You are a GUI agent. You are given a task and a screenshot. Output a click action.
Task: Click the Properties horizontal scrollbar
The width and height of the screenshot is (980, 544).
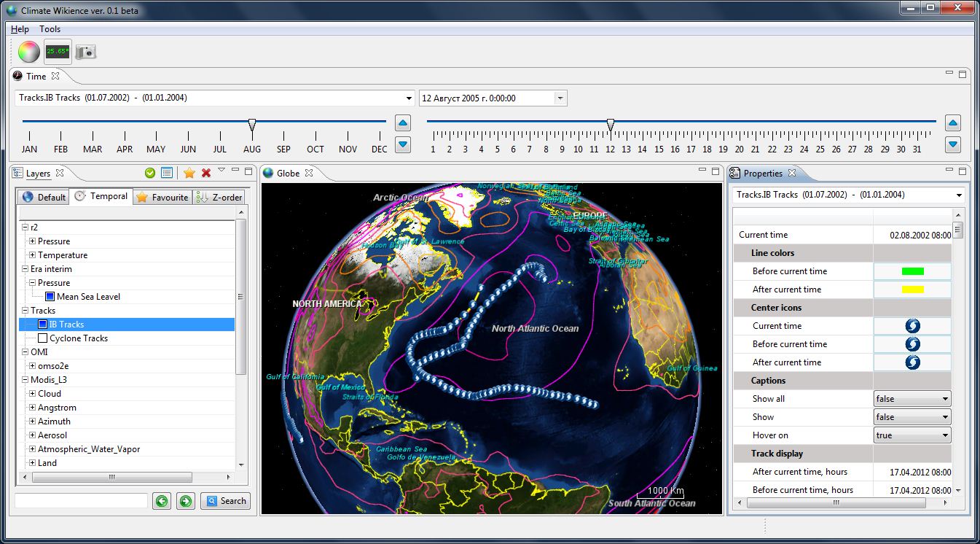[837, 503]
